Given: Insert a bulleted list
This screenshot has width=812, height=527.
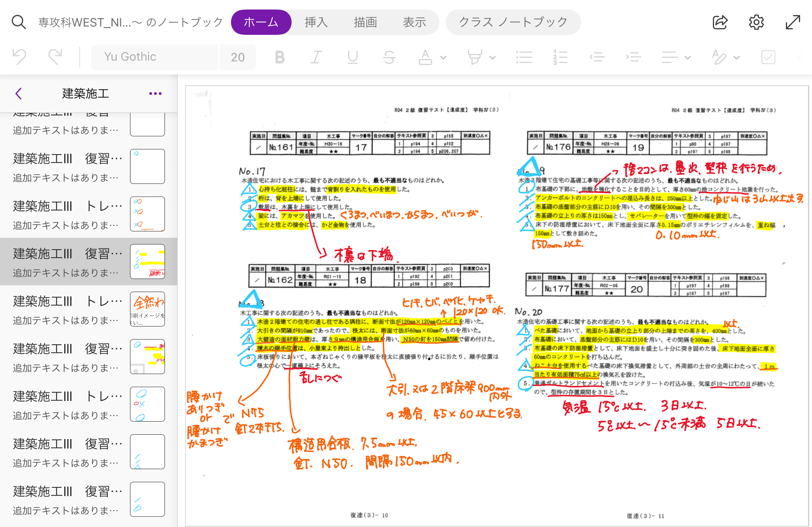Looking at the screenshot, I should [524, 57].
